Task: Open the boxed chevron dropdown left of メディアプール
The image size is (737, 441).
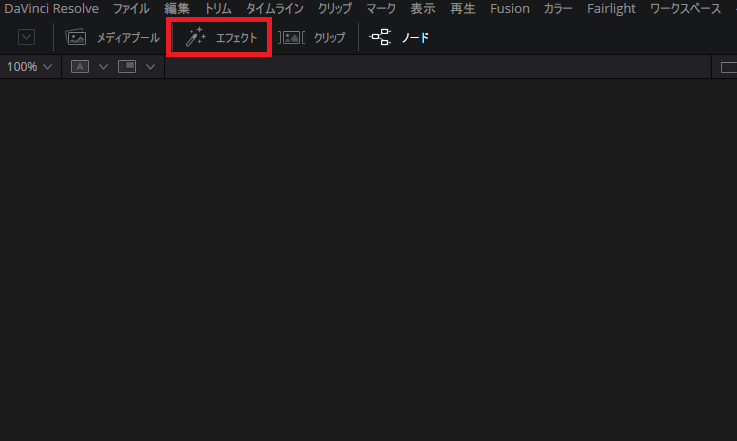Action: tap(26, 37)
